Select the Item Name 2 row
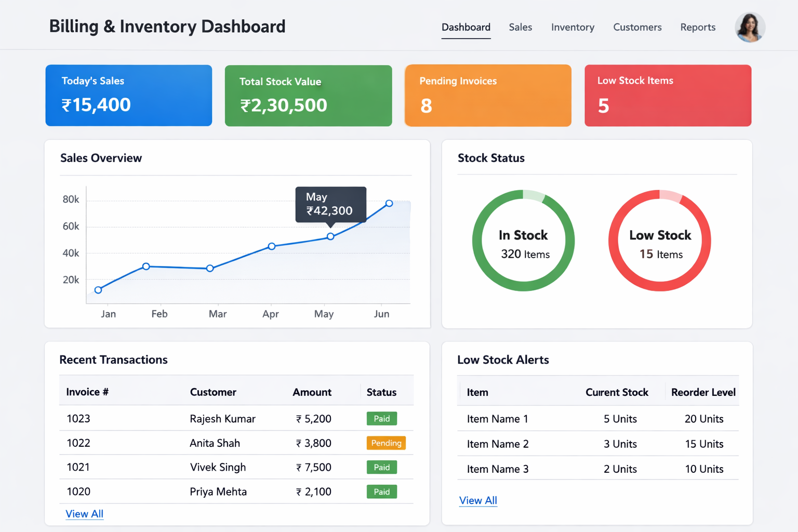The image size is (798, 532). click(597, 444)
